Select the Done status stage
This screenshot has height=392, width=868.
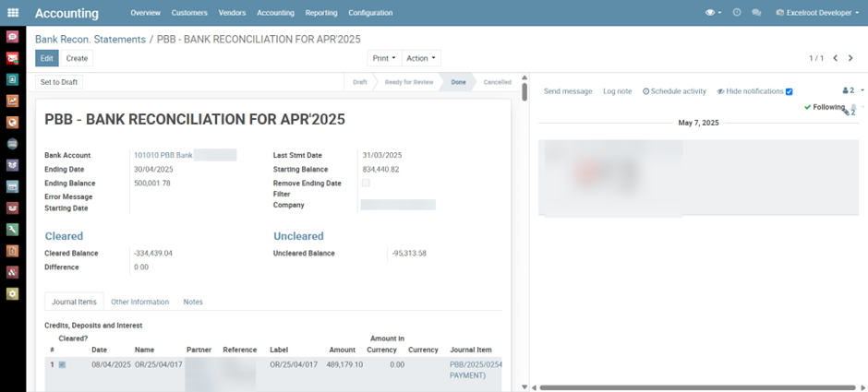458,82
